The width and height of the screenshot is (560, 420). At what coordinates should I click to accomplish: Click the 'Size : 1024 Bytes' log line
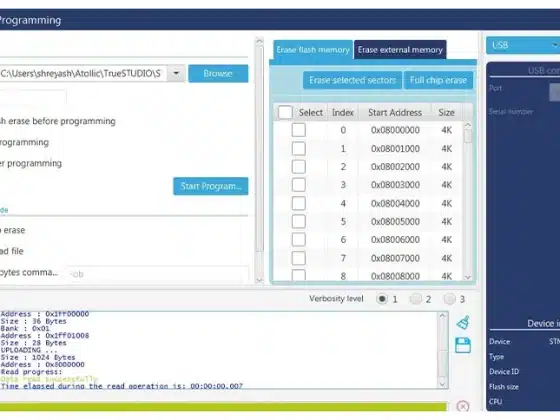[38, 357]
